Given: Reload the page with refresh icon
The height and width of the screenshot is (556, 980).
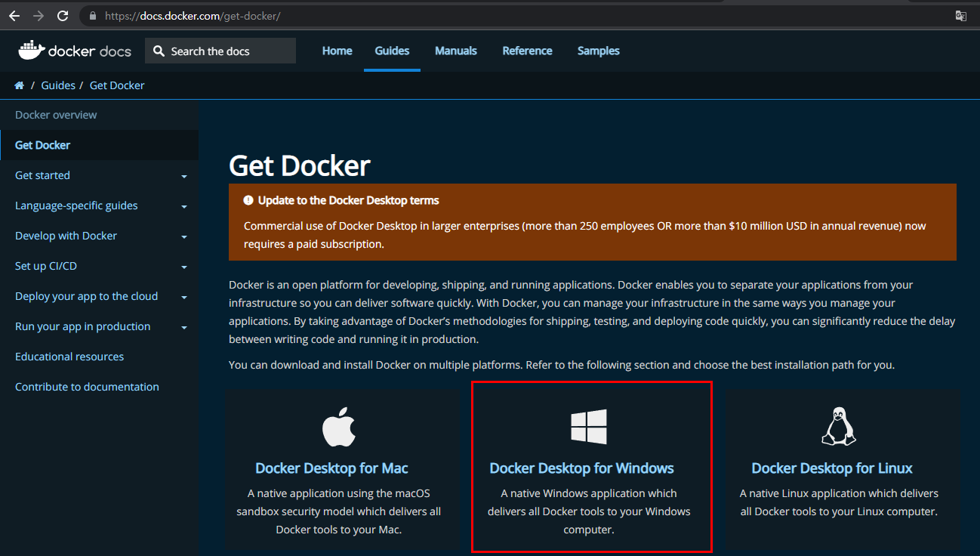Looking at the screenshot, I should point(63,15).
